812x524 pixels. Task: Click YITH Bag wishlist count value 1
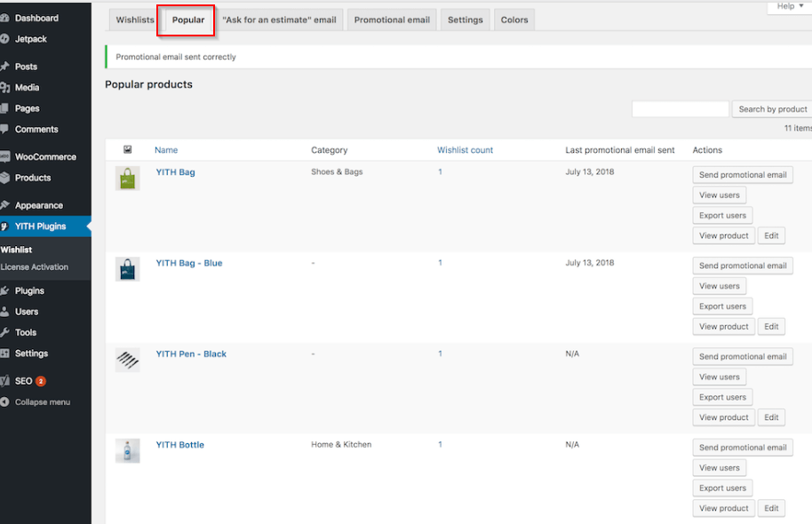point(440,172)
